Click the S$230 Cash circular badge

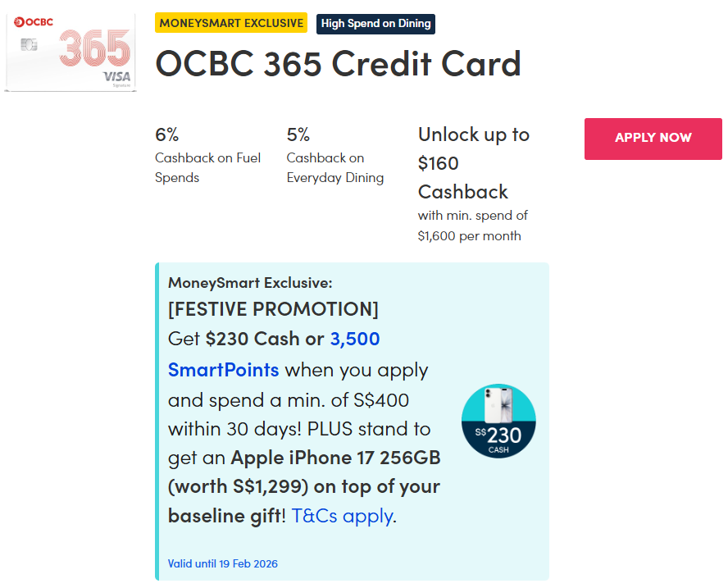pyautogui.click(x=498, y=421)
